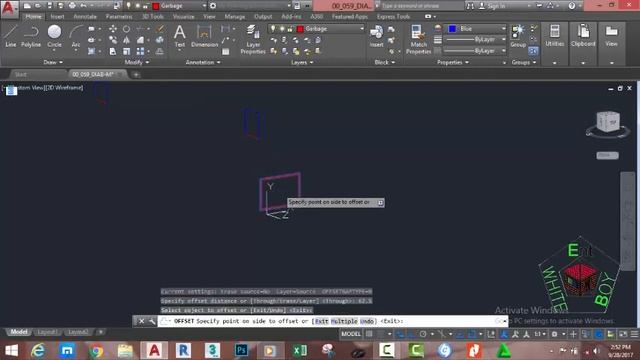Open the Manage ribbon tab
The width and height of the screenshot is (640, 360).
click(x=235, y=17)
